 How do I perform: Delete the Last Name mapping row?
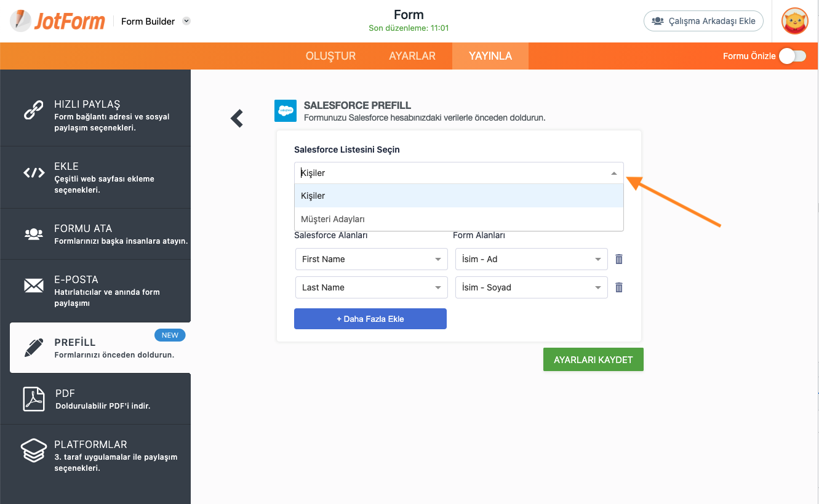619,287
